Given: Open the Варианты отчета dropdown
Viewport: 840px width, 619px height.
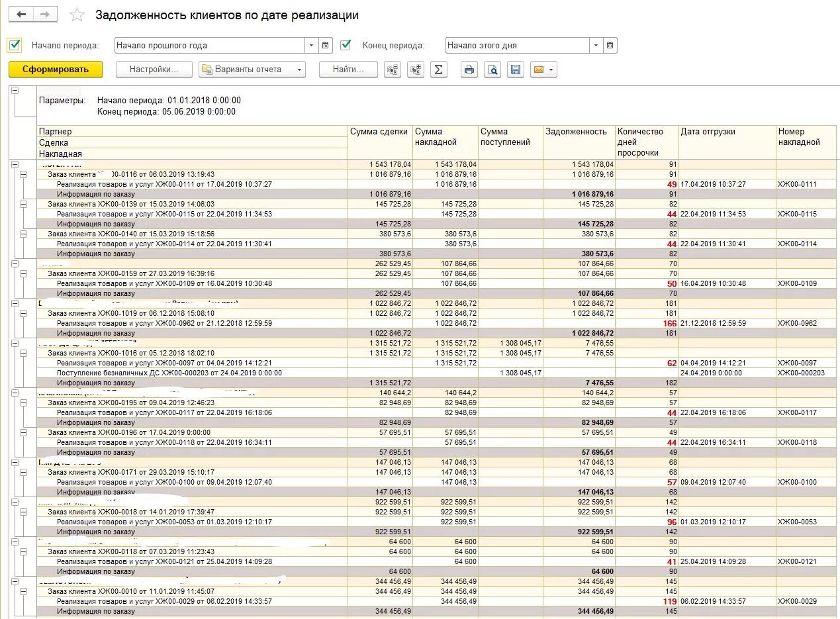Looking at the screenshot, I should tap(252, 70).
